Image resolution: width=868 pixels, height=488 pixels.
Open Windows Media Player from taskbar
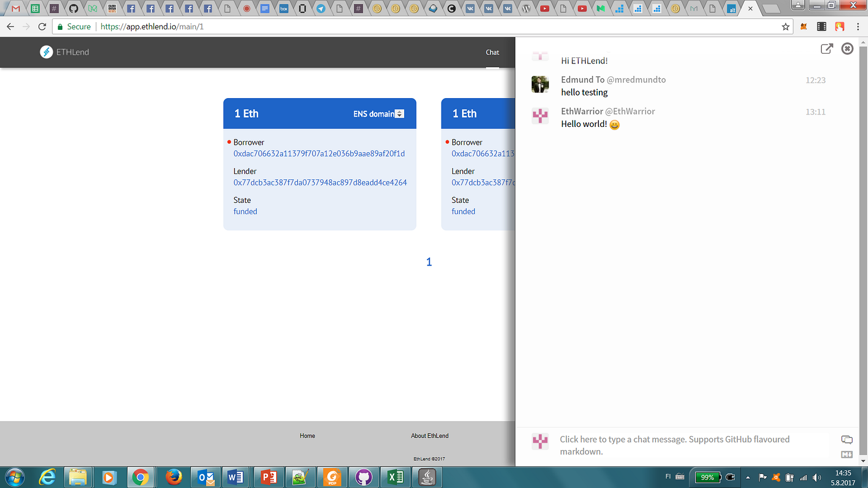(108, 478)
